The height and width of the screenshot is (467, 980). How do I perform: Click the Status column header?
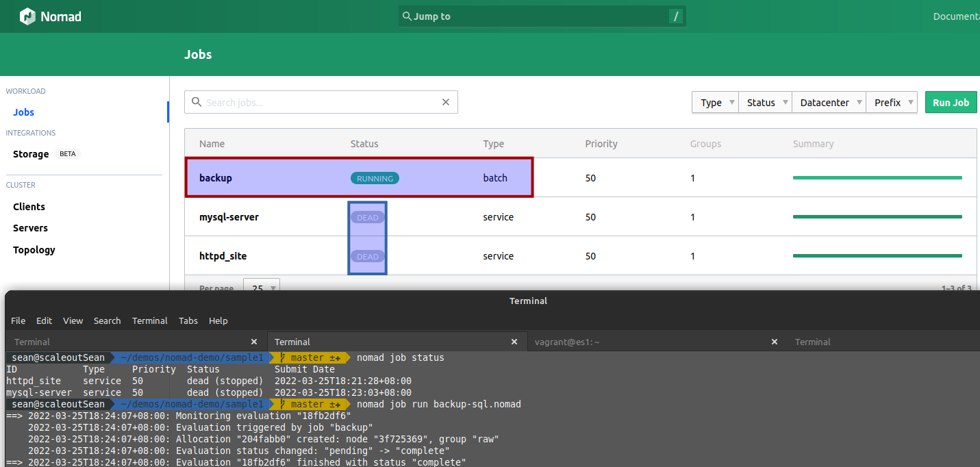364,144
